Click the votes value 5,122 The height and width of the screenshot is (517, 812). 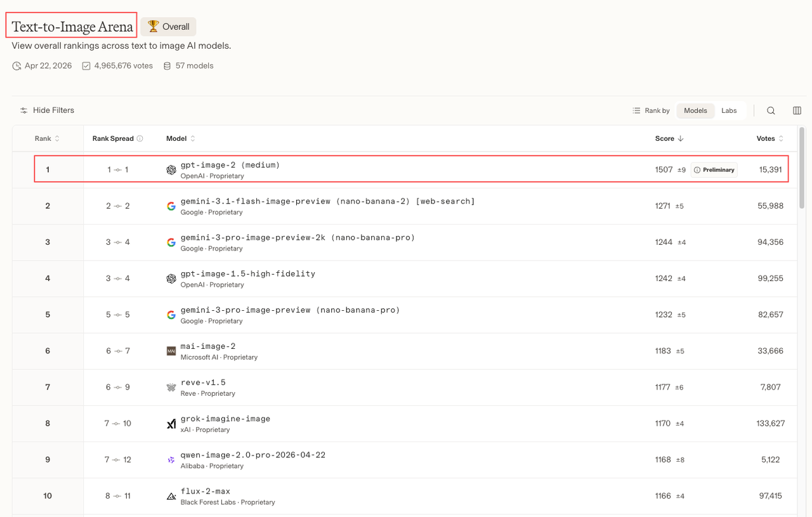click(x=770, y=460)
